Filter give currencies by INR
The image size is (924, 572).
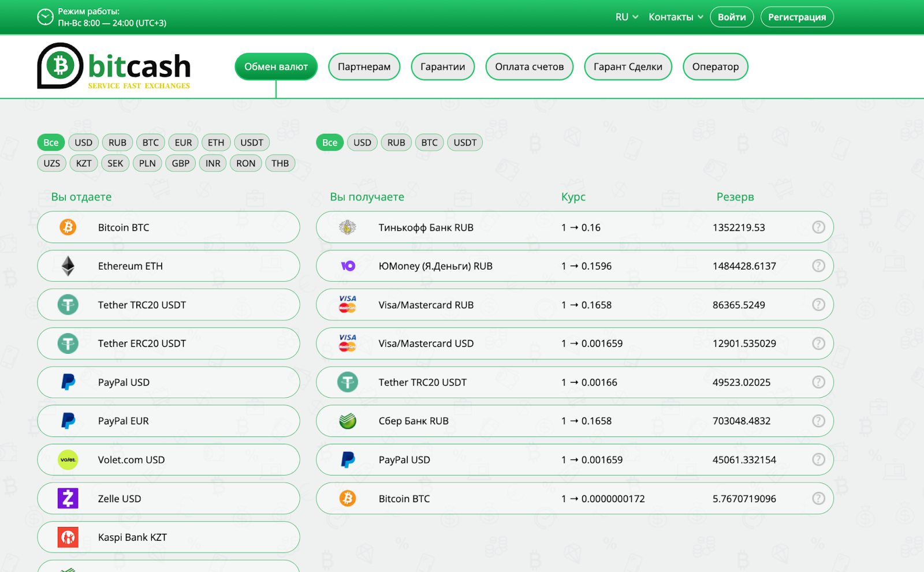tap(213, 163)
